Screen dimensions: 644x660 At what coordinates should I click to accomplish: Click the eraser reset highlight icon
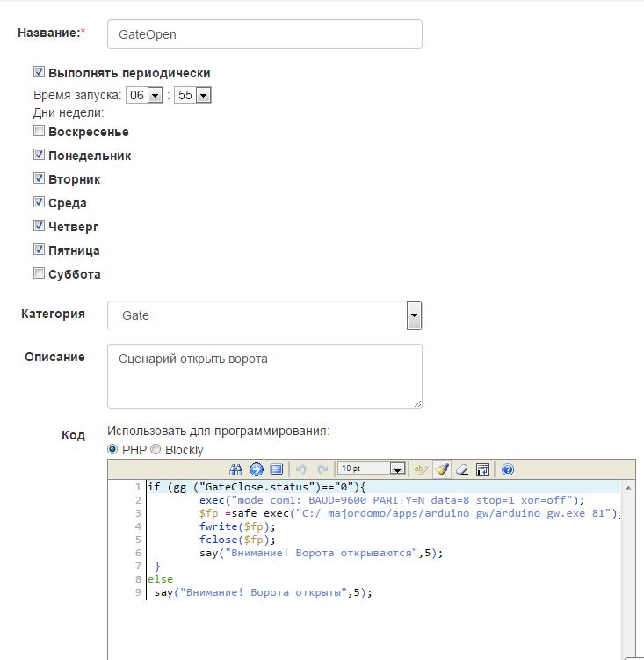462,469
